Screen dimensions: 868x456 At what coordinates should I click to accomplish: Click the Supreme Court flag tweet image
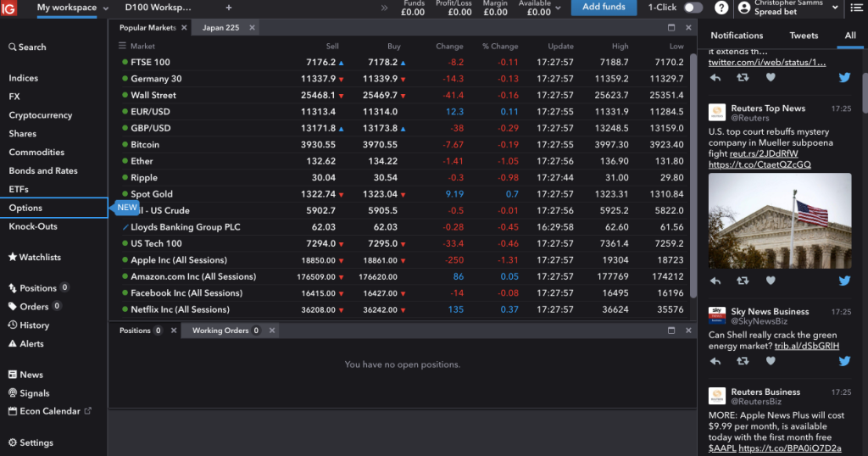[x=780, y=220]
